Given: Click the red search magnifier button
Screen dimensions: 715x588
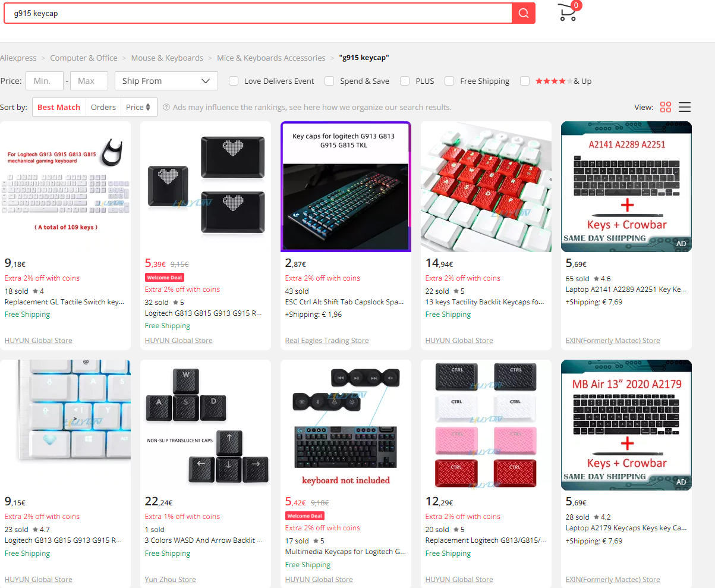Looking at the screenshot, I should tap(524, 13).
